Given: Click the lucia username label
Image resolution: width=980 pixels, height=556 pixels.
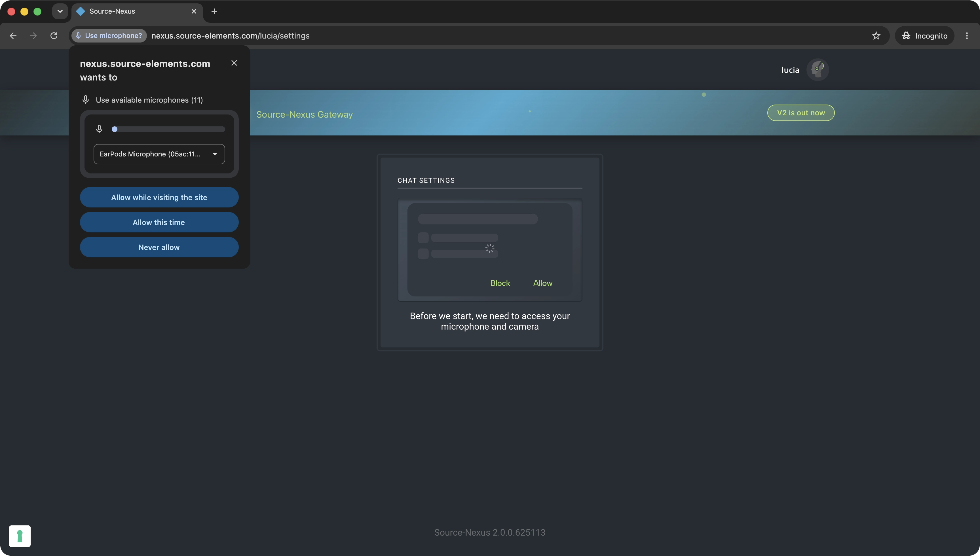Looking at the screenshot, I should pos(790,70).
